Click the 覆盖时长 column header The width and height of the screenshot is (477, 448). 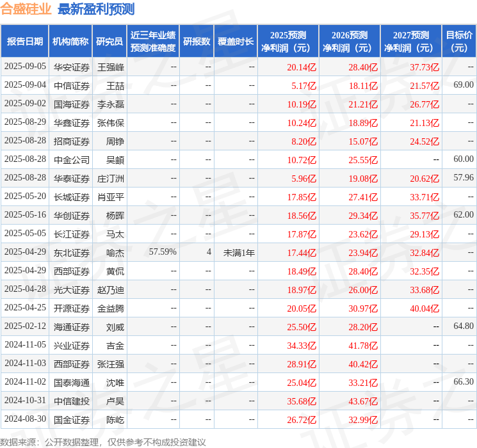coord(236,42)
